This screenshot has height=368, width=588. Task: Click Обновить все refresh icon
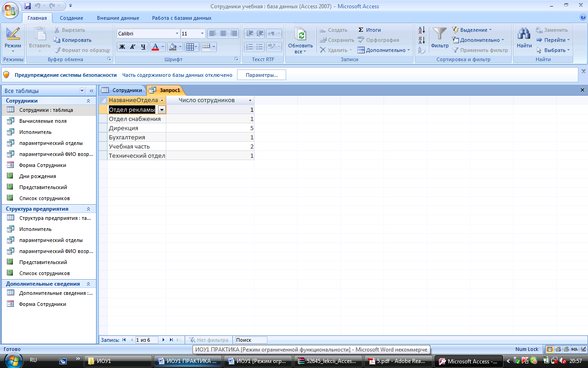click(x=300, y=40)
